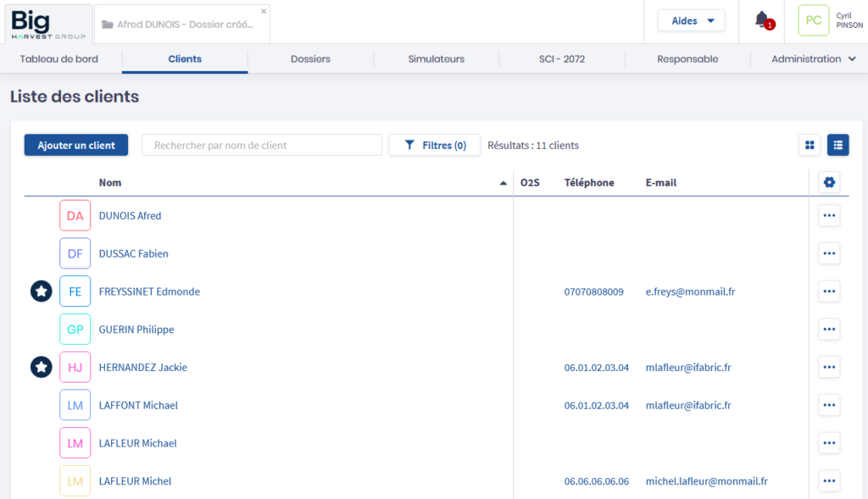This screenshot has width=868, height=499.
Task: Open actions menu for GUERIN Philippe
Action: (x=829, y=330)
